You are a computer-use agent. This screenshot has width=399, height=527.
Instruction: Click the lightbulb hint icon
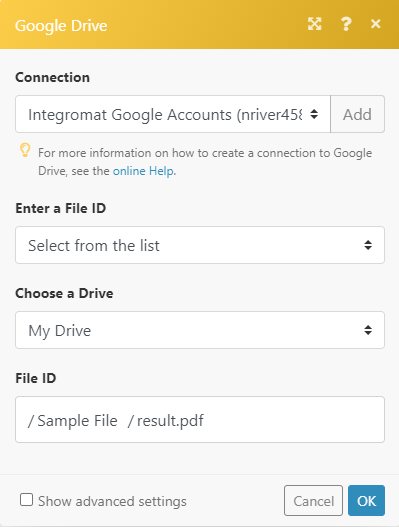[x=25, y=150]
